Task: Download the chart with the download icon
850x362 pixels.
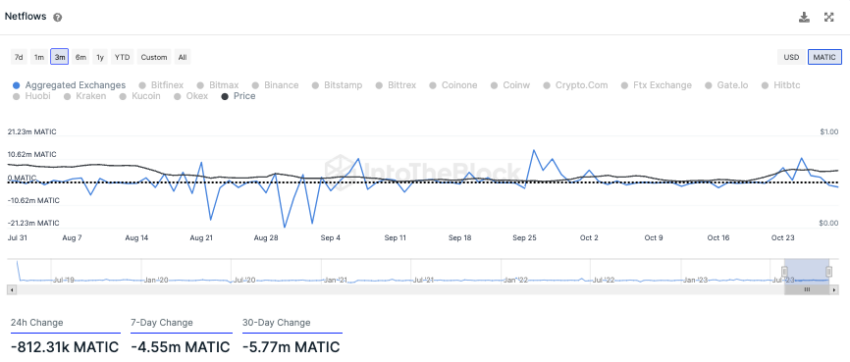Action: click(x=804, y=17)
